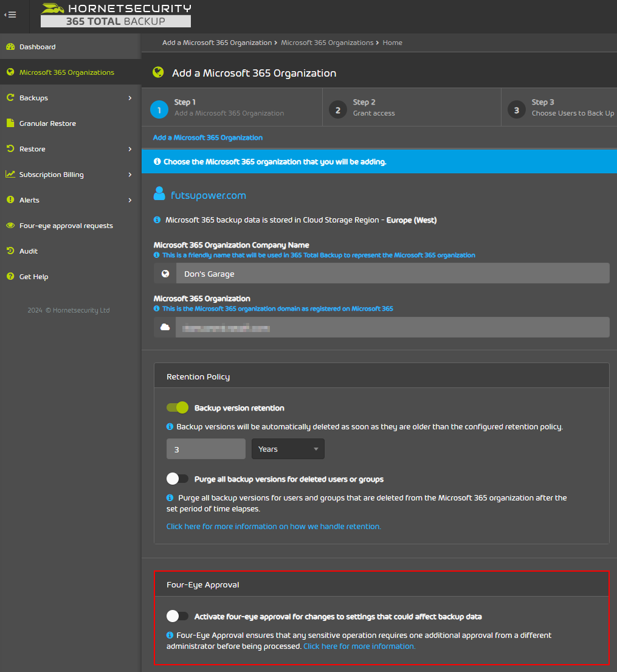The height and width of the screenshot is (672, 617).
Task: Click the info icon in blue banner
Action: [x=157, y=162]
